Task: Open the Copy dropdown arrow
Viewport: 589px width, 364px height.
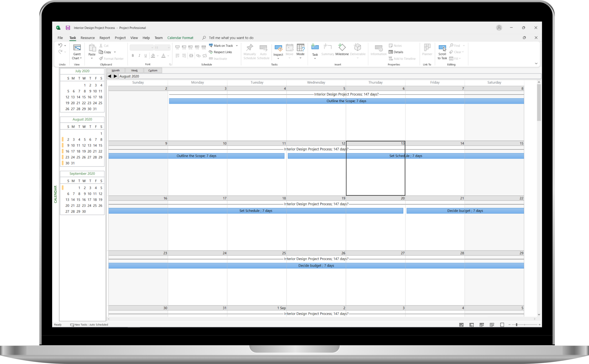Action: (x=115, y=52)
